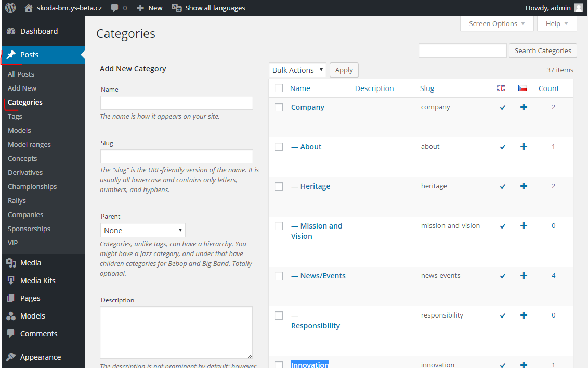Add Czech translation for Company category
The width and height of the screenshot is (588, 368).
click(524, 107)
